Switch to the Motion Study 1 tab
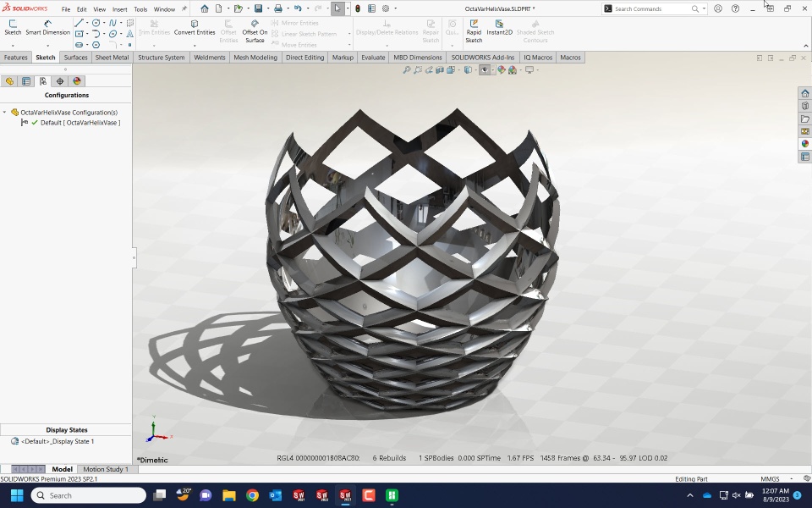 pyautogui.click(x=106, y=469)
